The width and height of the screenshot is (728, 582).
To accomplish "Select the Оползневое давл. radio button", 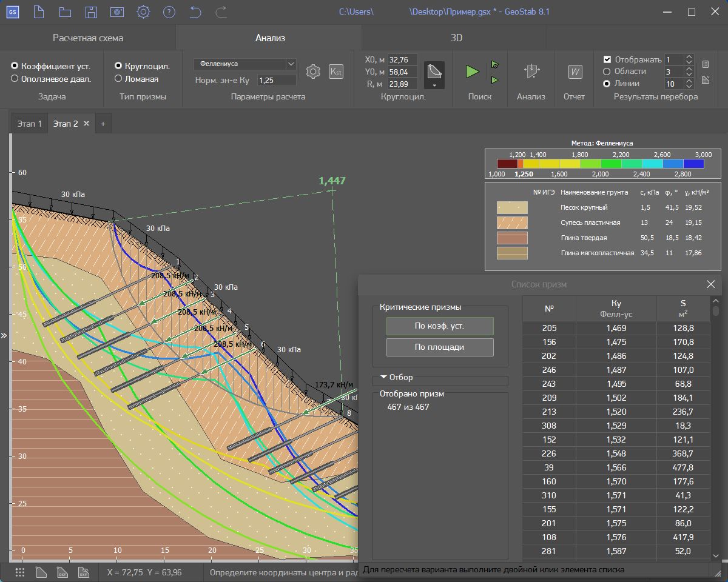I will (x=15, y=78).
